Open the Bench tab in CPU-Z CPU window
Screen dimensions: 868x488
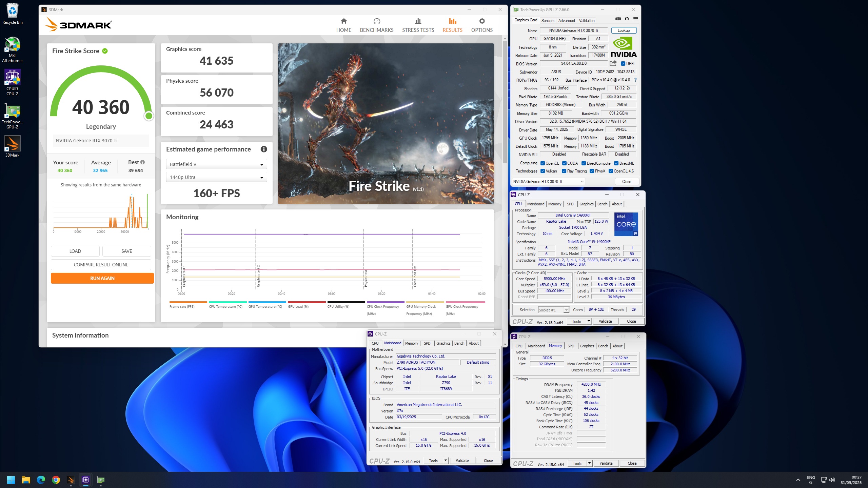[603, 204]
